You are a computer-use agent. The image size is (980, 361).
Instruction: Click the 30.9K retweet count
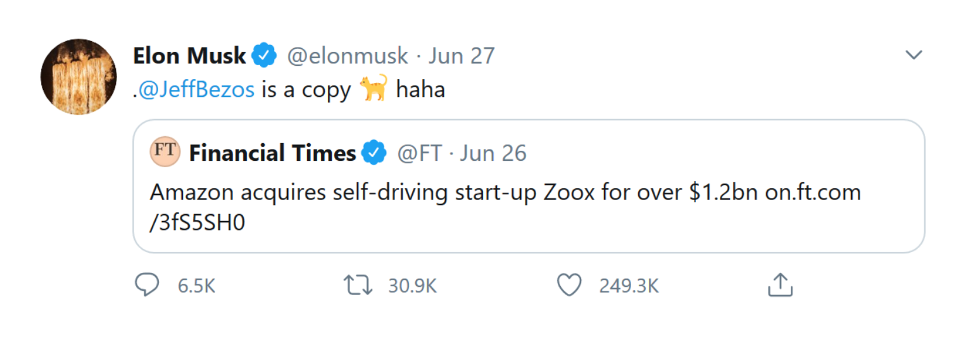pyautogui.click(x=412, y=286)
